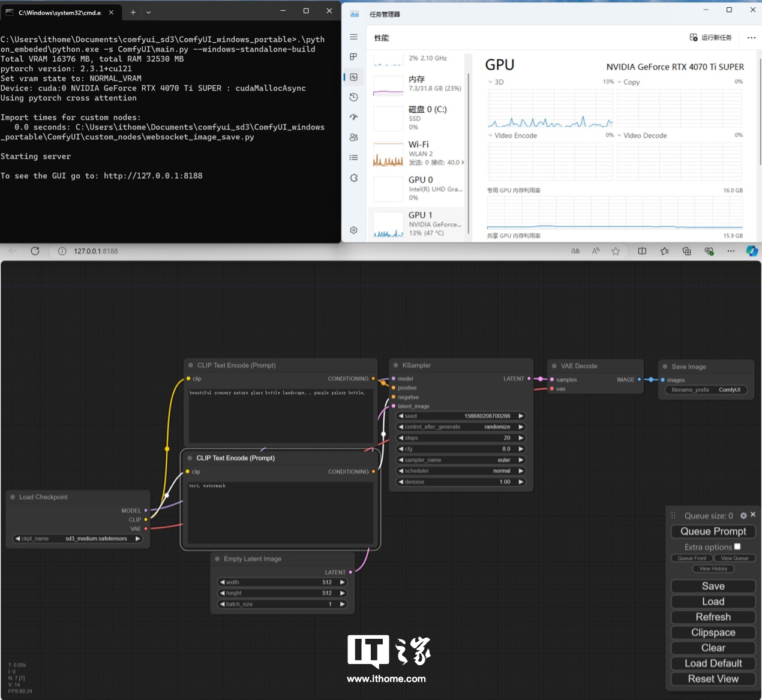Click the Queue Prompt button

[x=713, y=531]
